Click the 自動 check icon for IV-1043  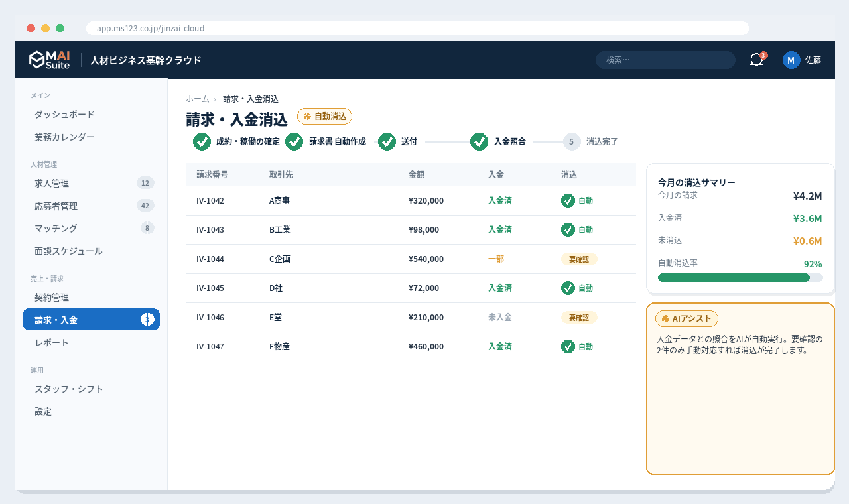568,229
